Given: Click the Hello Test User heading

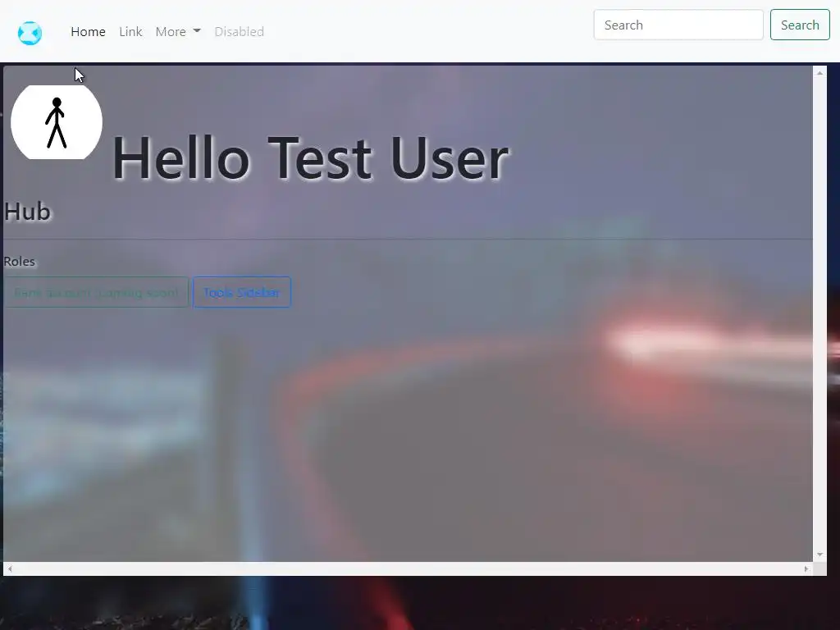Looking at the screenshot, I should tap(310, 158).
